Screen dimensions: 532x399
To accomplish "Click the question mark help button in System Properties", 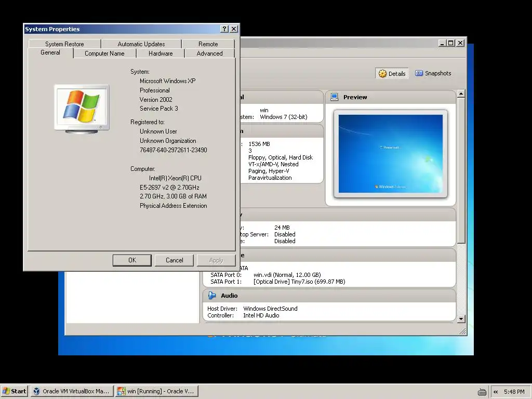I will (224, 29).
